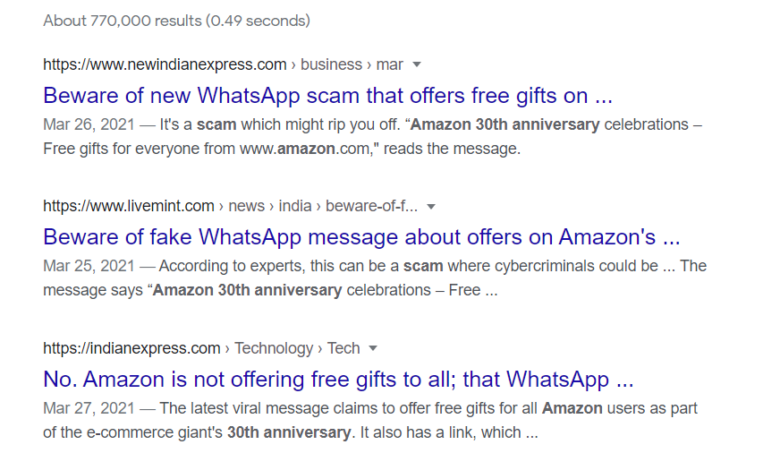Click the "Mar 25, 2021" date in the second snippet

click(x=85, y=267)
